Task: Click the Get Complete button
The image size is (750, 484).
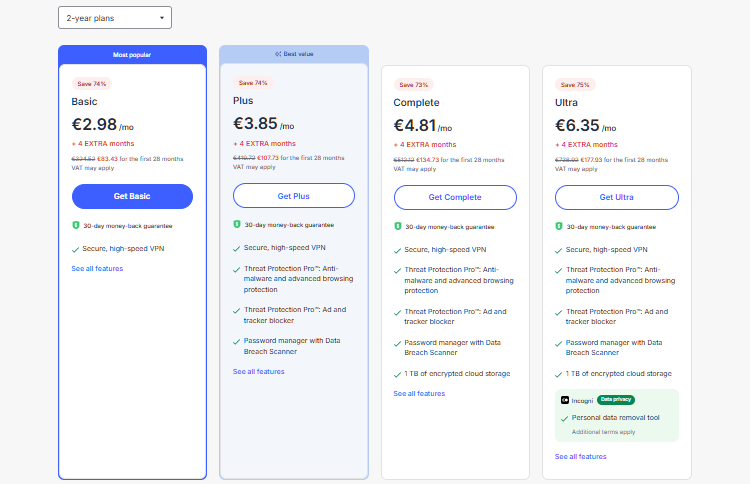Action: pyautogui.click(x=455, y=197)
